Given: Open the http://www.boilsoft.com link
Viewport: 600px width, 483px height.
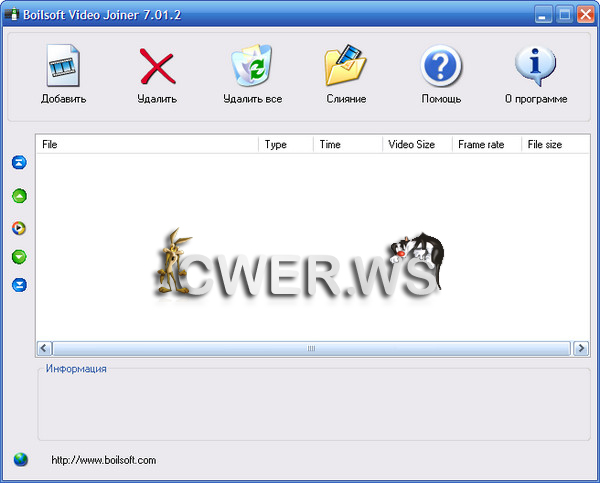Looking at the screenshot, I should coord(104,460).
